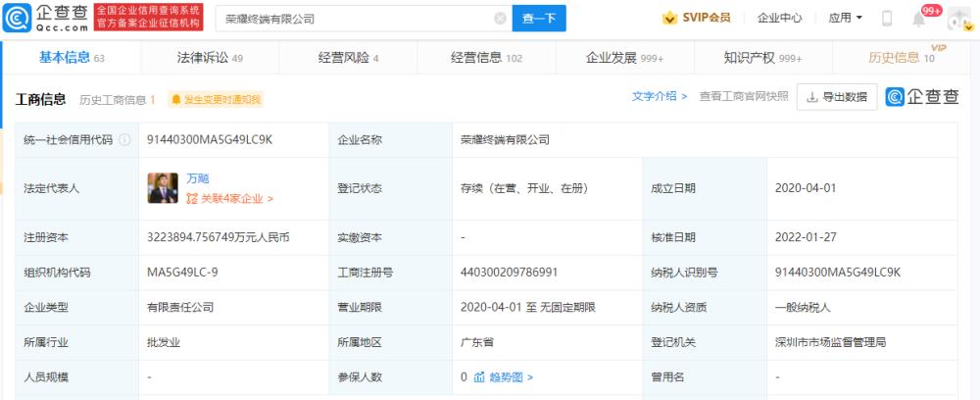Screen dimensions: 980x400
Task: Click the 有限责任公司 company type value
Action: [x=180, y=308]
